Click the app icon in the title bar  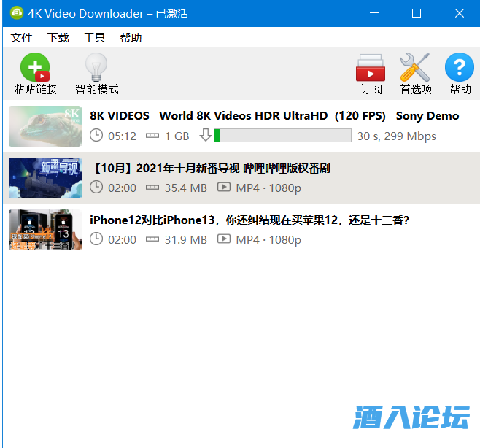click(14, 13)
